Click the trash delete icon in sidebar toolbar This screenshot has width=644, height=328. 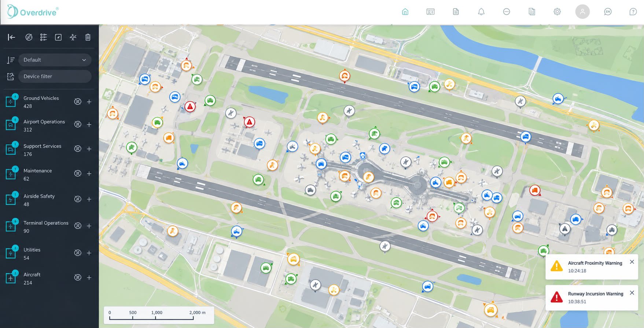point(88,37)
